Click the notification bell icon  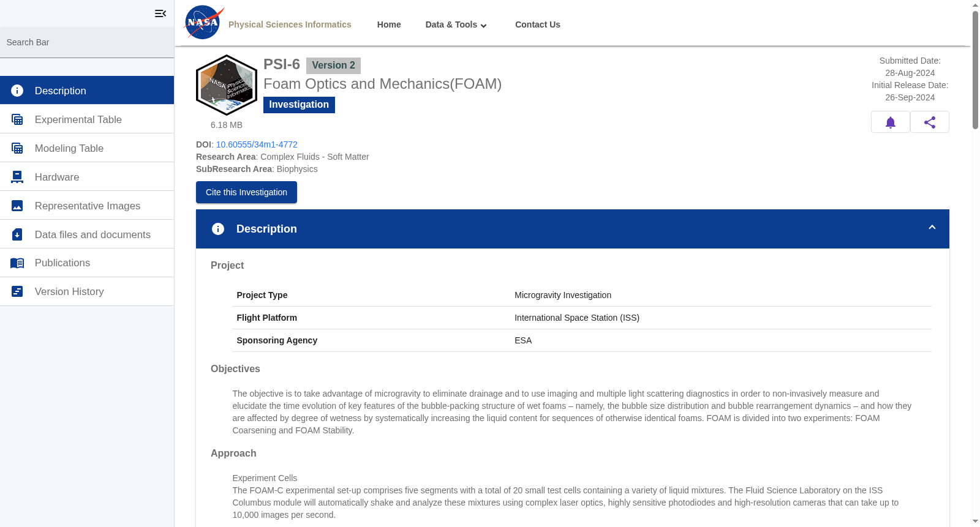tap(891, 122)
